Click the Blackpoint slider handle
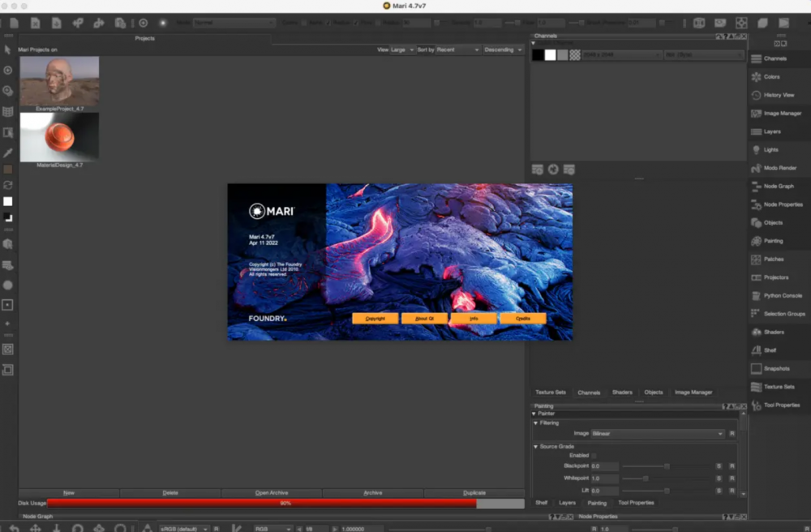 [x=667, y=466]
